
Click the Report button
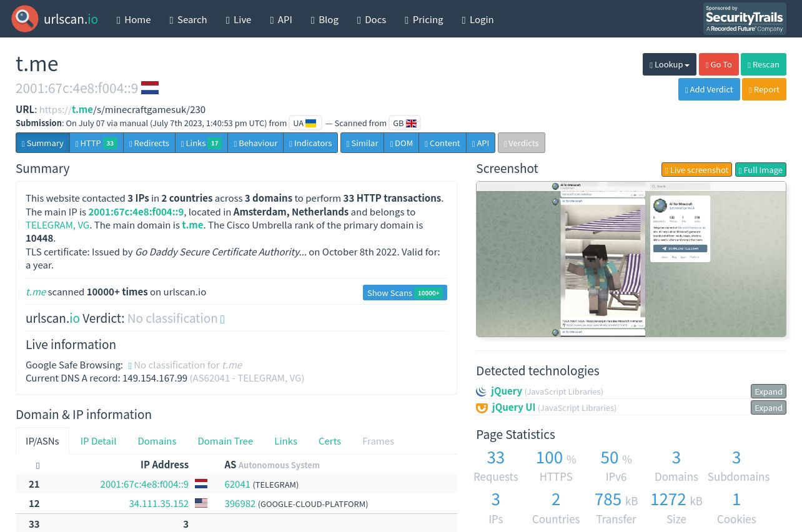pos(764,89)
